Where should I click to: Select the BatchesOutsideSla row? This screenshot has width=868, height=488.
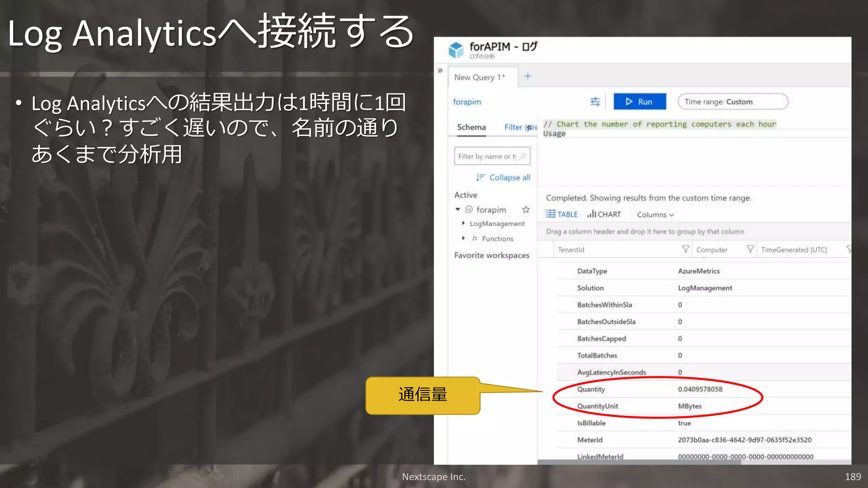tap(704, 322)
